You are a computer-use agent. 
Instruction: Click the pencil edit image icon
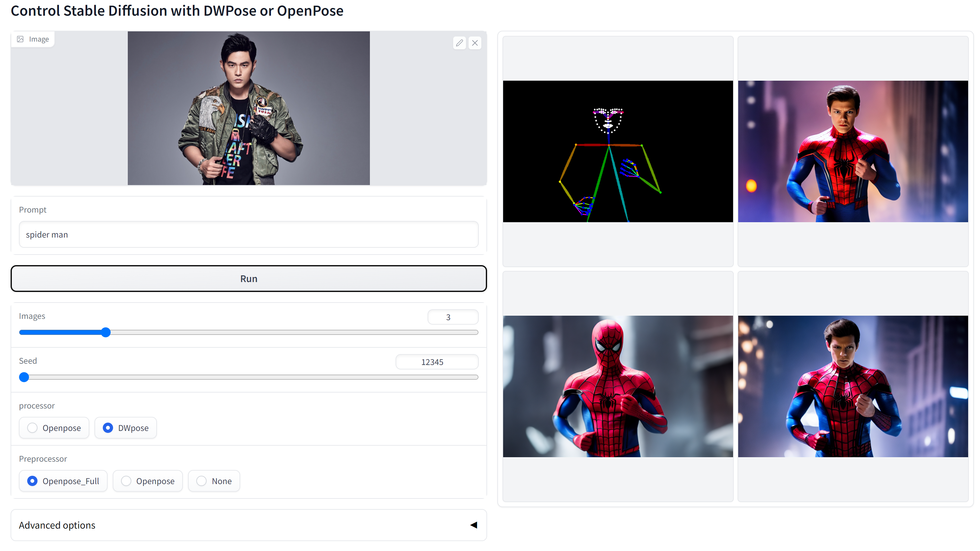point(459,43)
